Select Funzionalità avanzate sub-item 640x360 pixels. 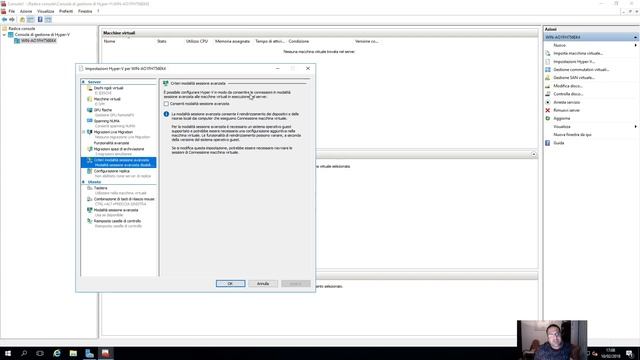point(111,143)
